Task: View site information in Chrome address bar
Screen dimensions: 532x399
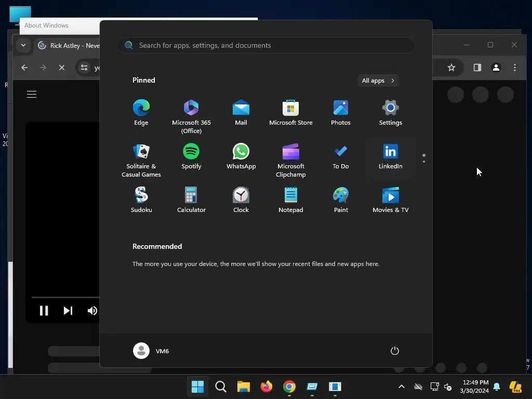Action: pyautogui.click(x=84, y=68)
